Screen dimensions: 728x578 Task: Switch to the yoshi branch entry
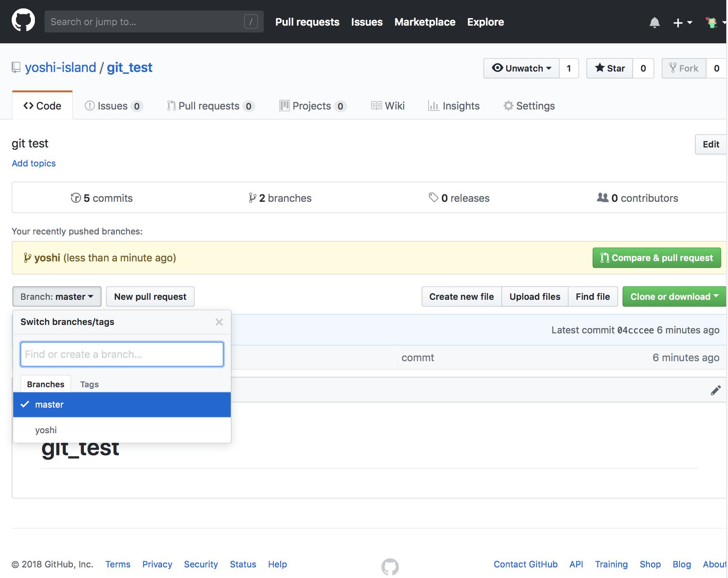pos(122,430)
